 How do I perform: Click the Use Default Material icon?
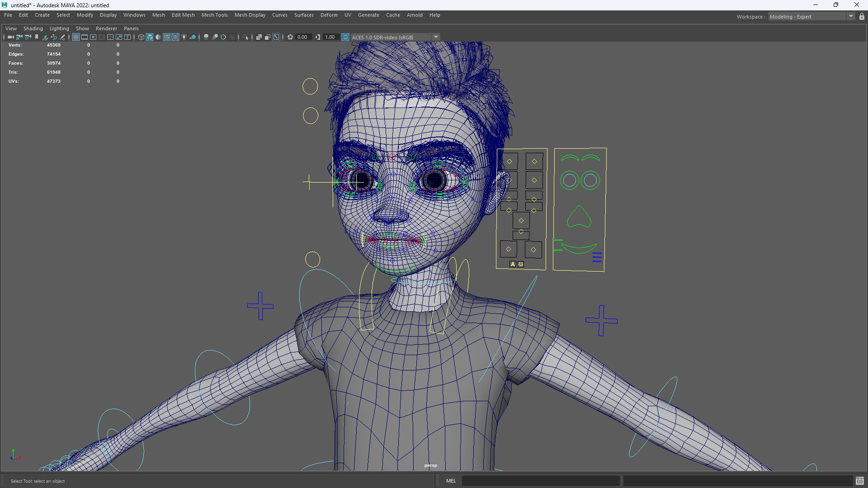158,37
